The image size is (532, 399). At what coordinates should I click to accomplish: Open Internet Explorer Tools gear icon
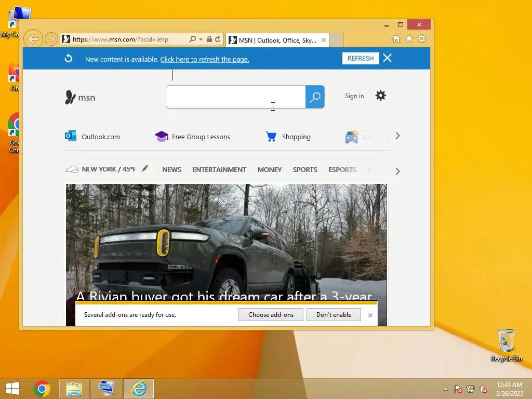[x=422, y=38]
